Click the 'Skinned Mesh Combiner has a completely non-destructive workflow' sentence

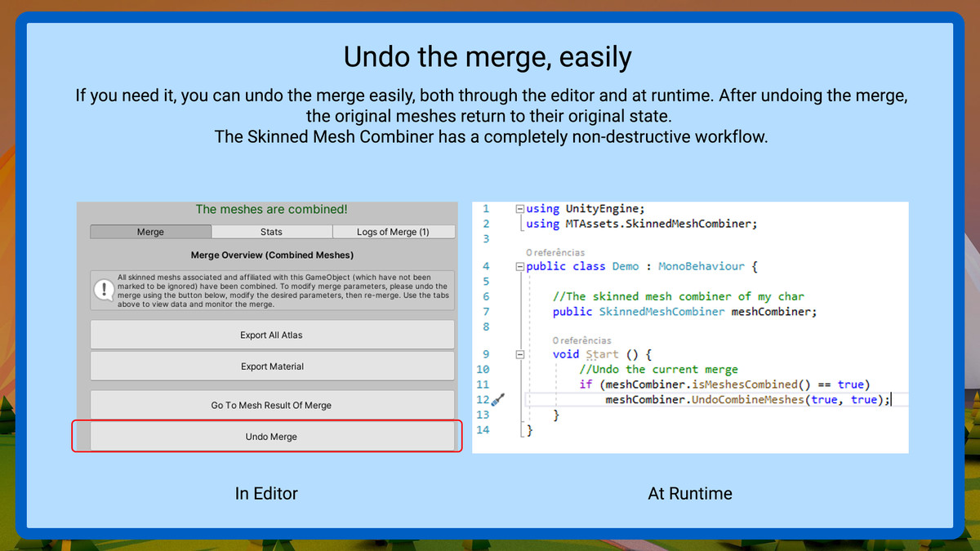491,136
